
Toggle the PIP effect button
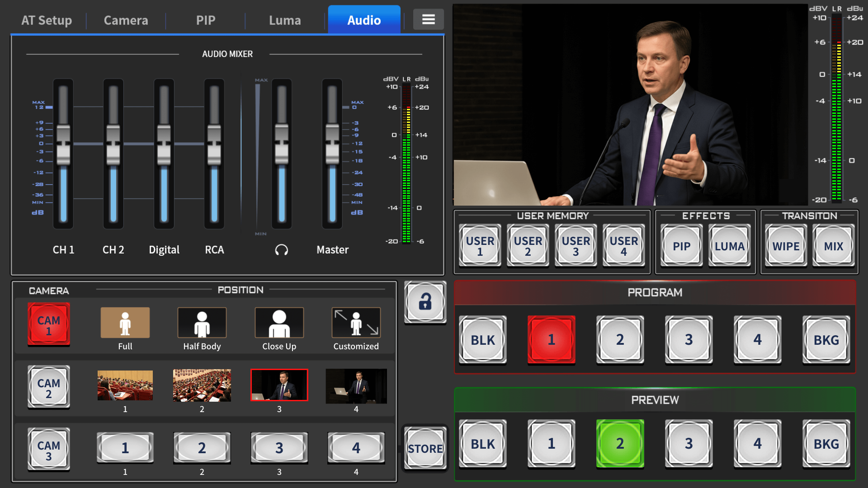tap(681, 246)
